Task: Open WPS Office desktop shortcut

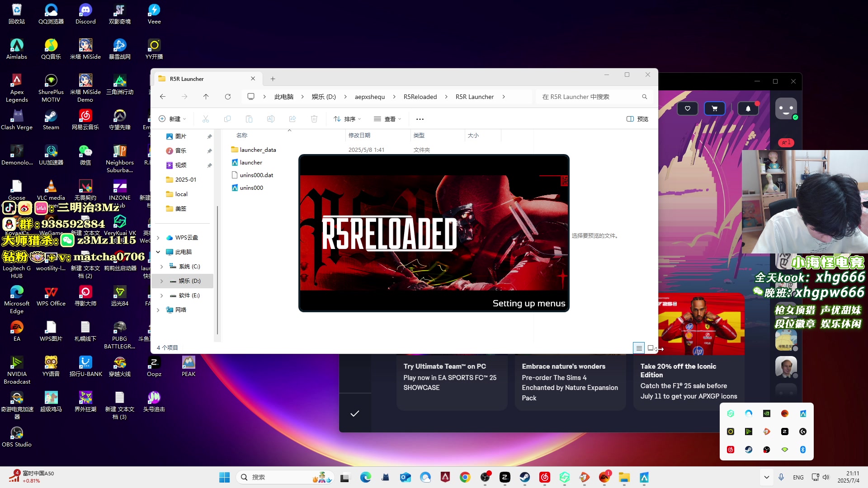Action: (x=51, y=296)
